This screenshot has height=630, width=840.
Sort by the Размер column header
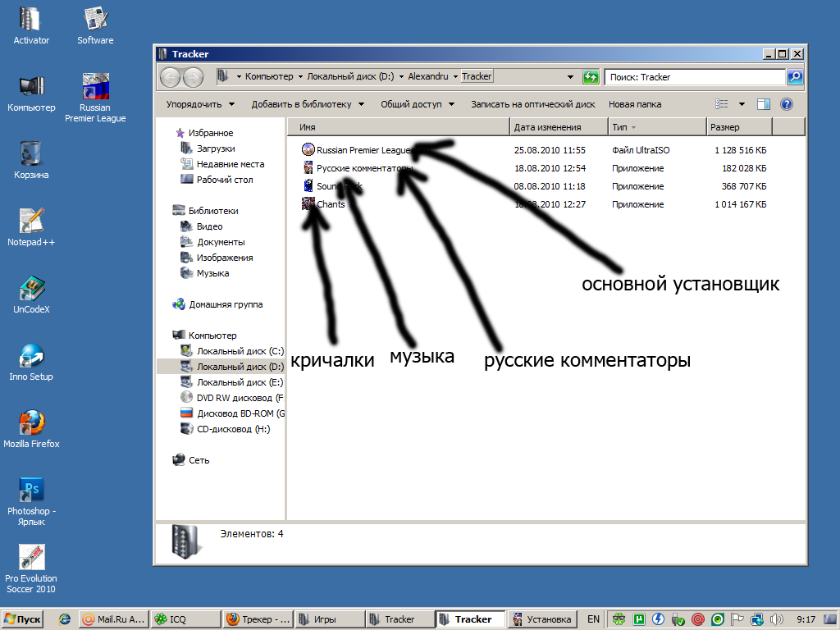(739, 127)
